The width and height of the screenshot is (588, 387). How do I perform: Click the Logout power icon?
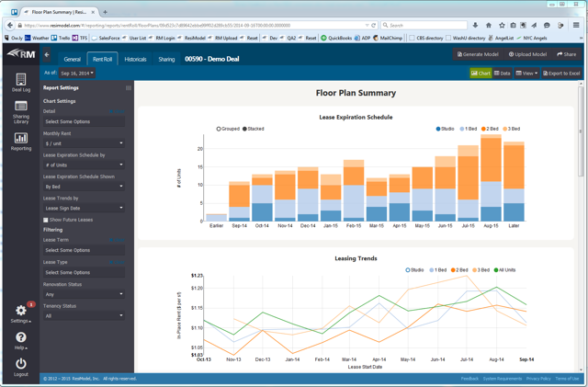coord(20,364)
